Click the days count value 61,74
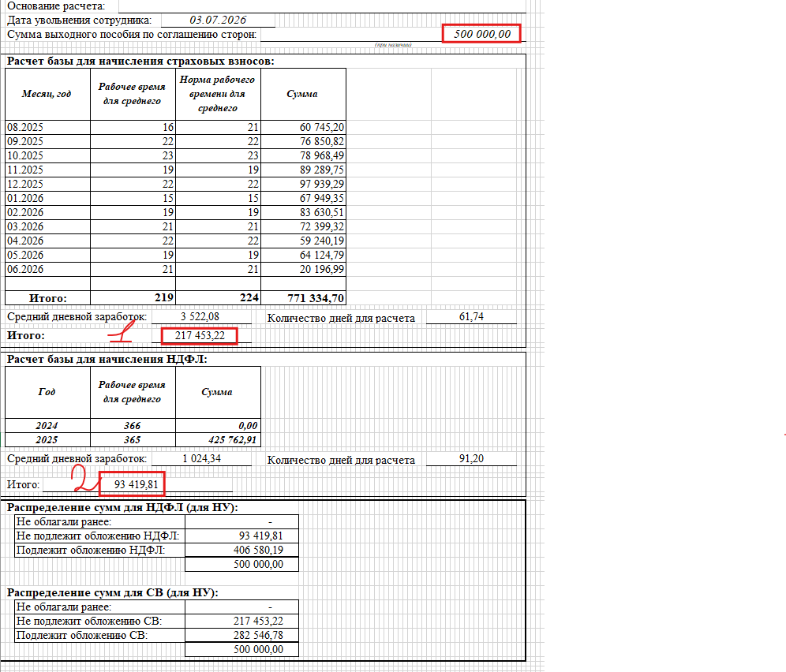The image size is (786, 672). (x=471, y=317)
